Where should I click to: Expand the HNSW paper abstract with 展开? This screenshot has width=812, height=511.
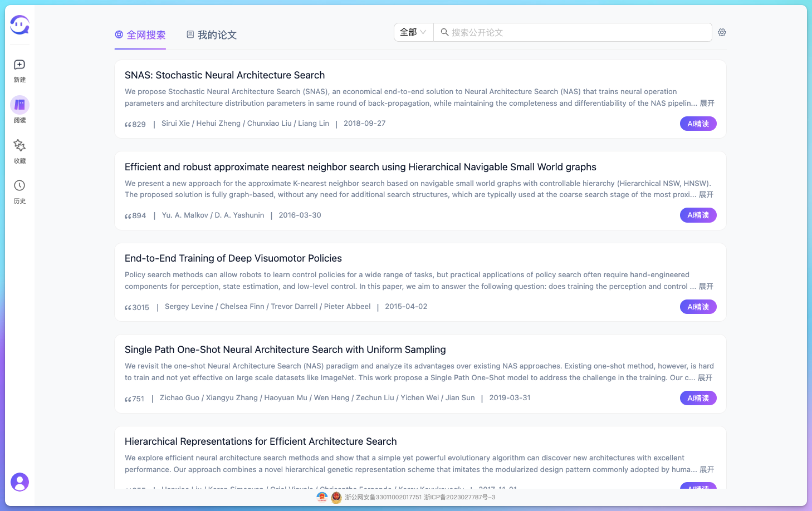[x=706, y=195]
